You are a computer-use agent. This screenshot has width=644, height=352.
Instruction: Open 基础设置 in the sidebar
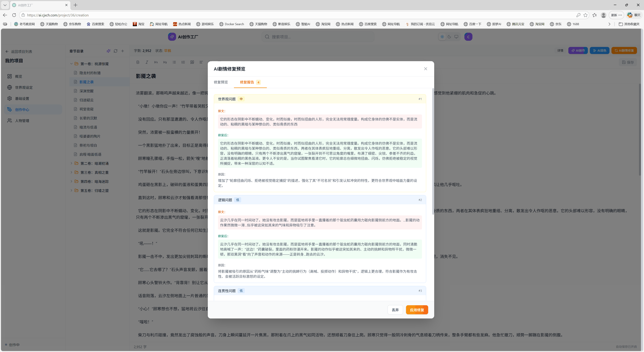point(33,98)
